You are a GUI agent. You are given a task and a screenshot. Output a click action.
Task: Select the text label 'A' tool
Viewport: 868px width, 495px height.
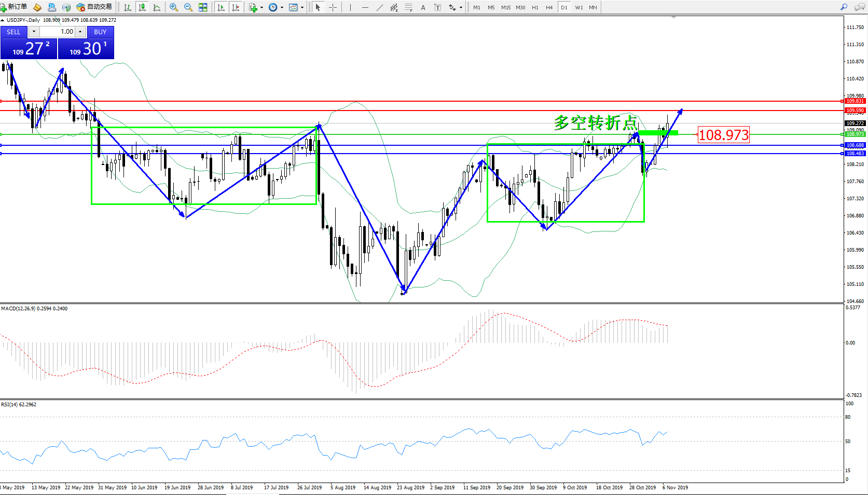pyautogui.click(x=423, y=7)
